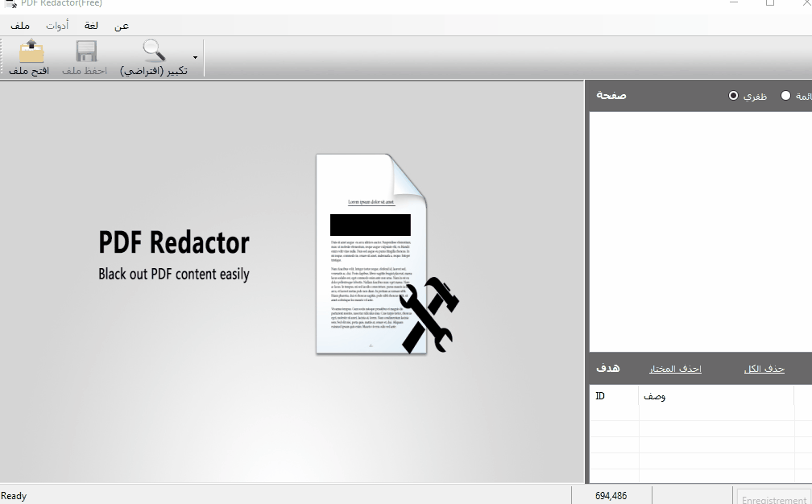Open the لغة (Language) menu
The width and height of the screenshot is (812, 504).
pos(92,25)
